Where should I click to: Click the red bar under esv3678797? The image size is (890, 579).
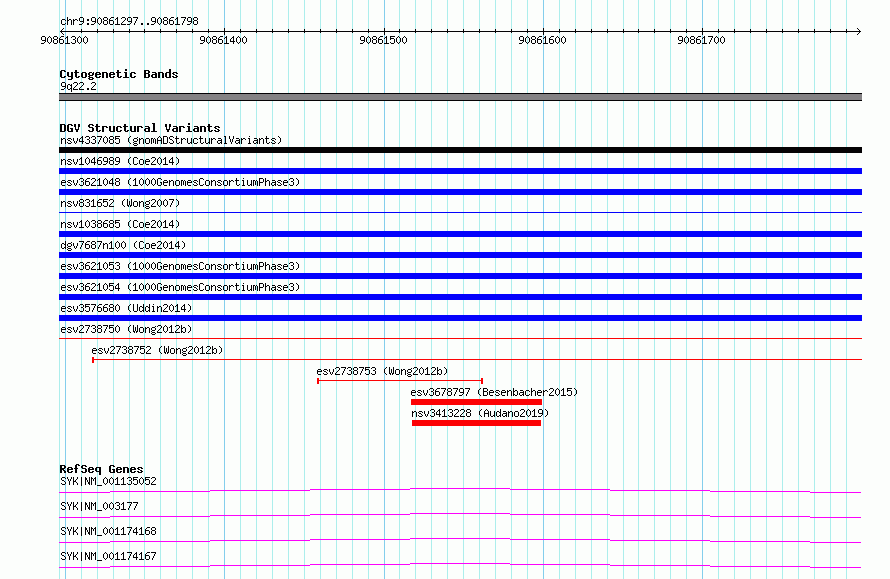click(476, 402)
